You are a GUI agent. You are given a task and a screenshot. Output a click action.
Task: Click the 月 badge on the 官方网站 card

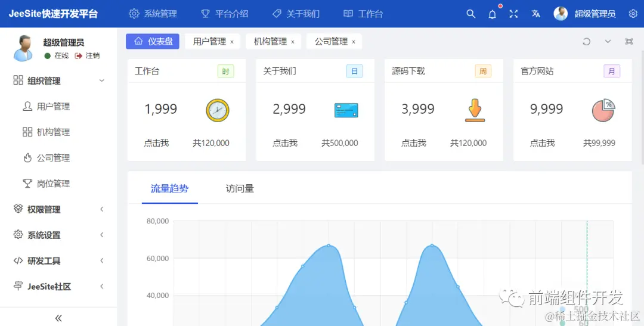612,72
